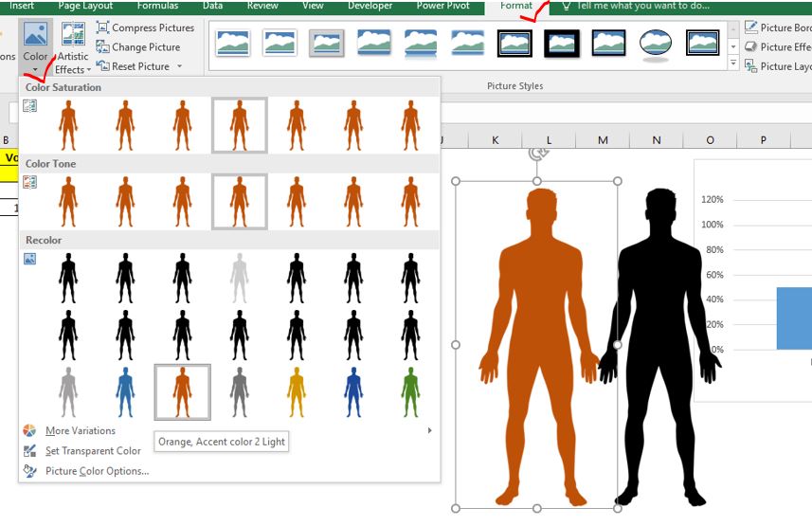812x526 pixels.
Task: Apply the first picture style thumbnail
Action: click(x=233, y=43)
